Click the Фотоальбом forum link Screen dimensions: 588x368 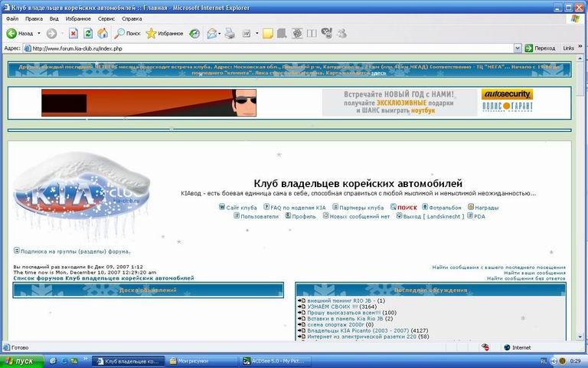coord(445,207)
